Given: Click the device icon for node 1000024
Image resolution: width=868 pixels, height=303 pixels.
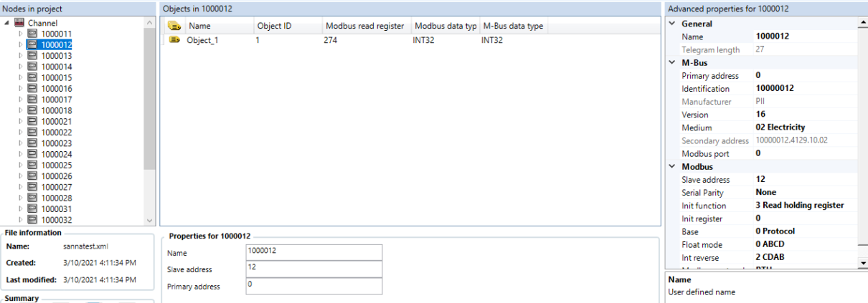Looking at the screenshot, I should (32, 154).
